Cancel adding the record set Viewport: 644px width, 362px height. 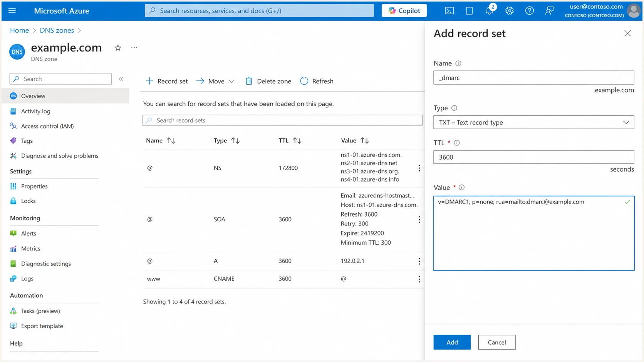click(496, 342)
